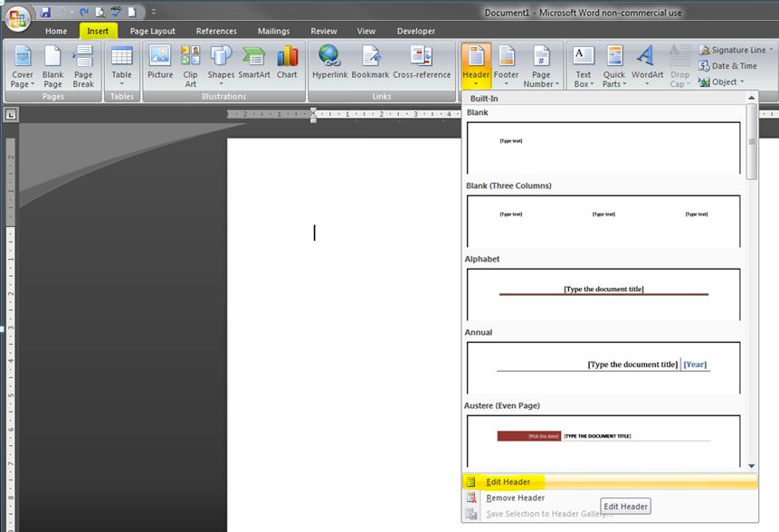The image size is (779, 532).
Task: Insert a Cross-reference
Action: [x=422, y=62]
